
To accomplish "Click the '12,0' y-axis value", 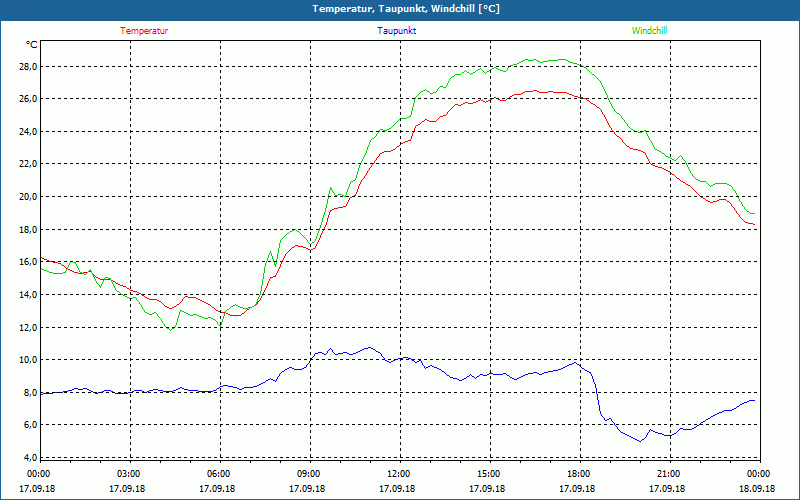I will pyautogui.click(x=28, y=327).
